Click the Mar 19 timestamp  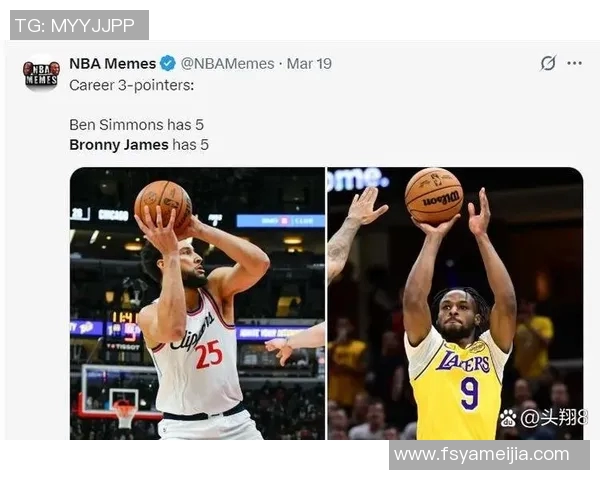(309, 63)
